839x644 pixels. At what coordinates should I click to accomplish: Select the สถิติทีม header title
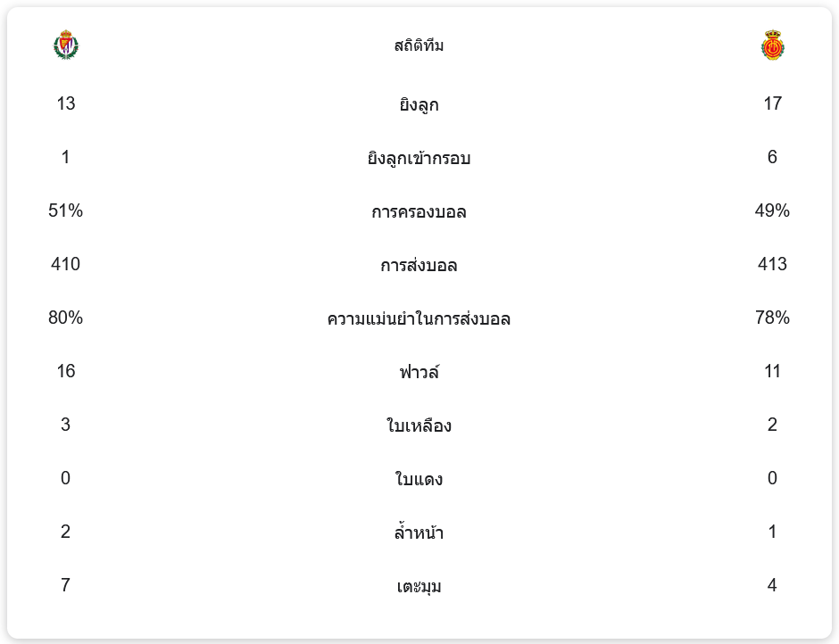419,45
